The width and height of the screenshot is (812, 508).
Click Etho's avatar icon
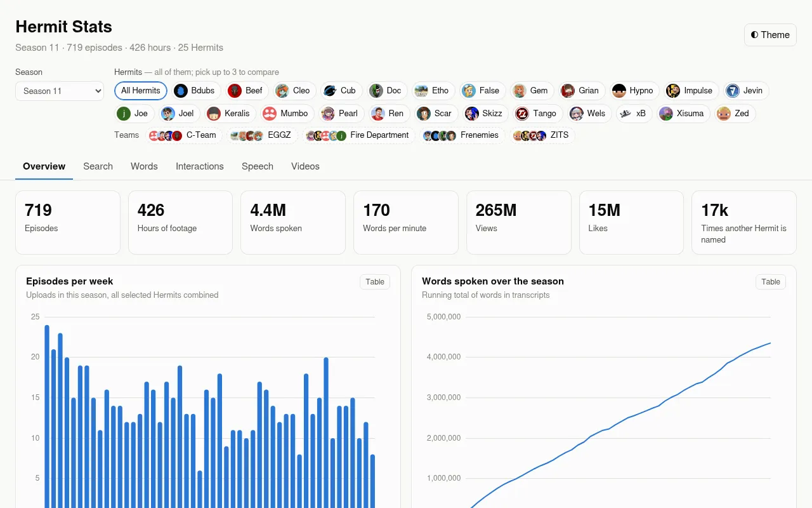point(421,91)
